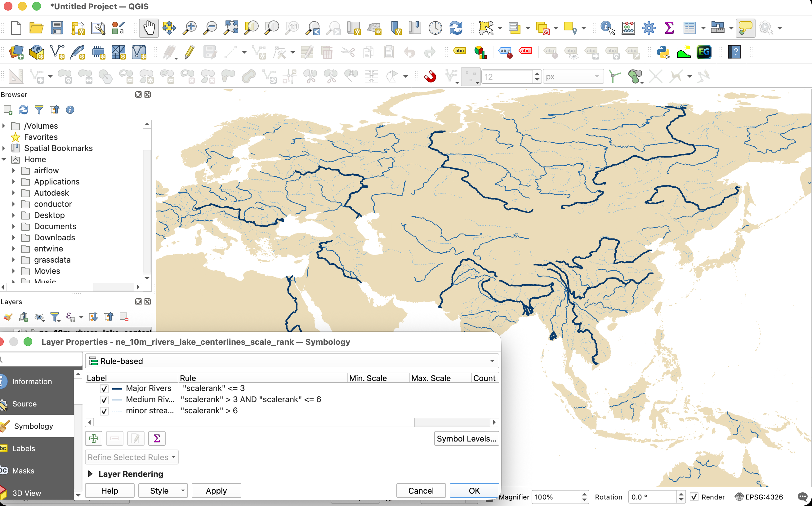The height and width of the screenshot is (506, 812).
Task: Click the Help question mark icon
Action: (x=734, y=52)
